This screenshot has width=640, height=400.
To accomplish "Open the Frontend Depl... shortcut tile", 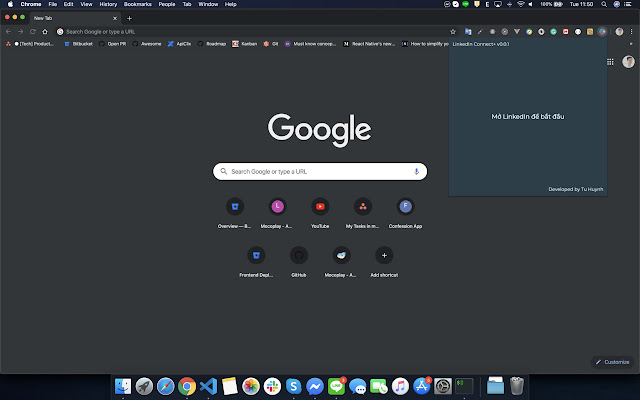I will pos(256,262).
